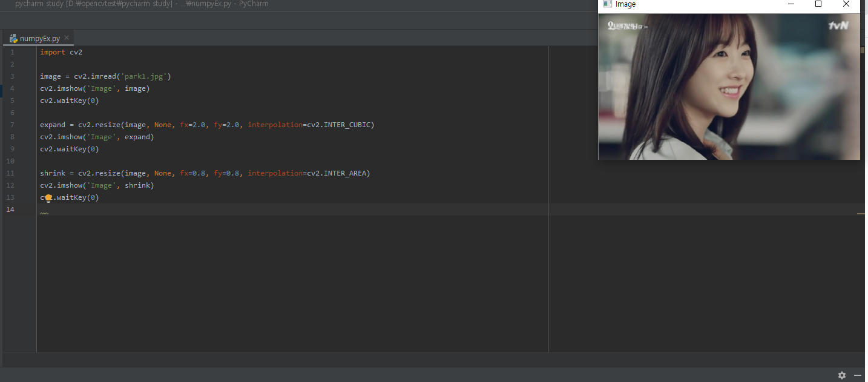This screenshot has width=868, height=382.
Task: Click line number 14 in the gutter
Action: click(10, 209)
